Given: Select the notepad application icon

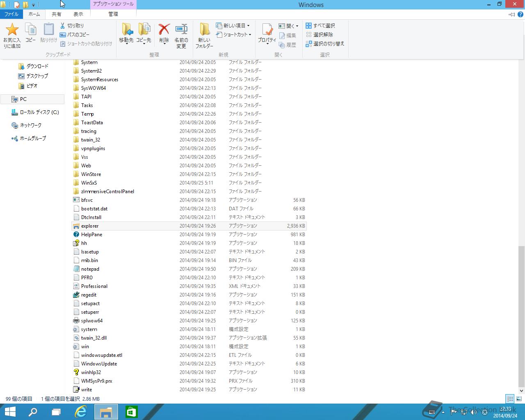Looking at the screenshot, I should pos(76,269).
